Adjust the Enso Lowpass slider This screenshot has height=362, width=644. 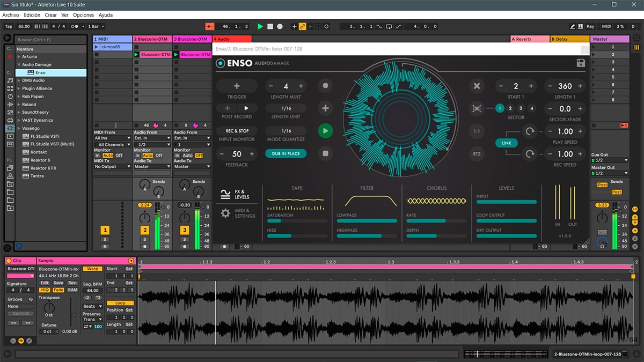[367, 220]
